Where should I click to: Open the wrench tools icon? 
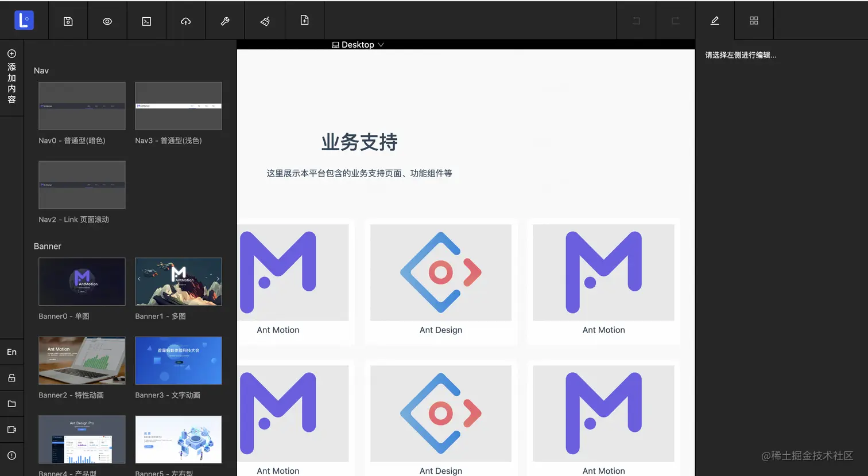click(x=225, y=21)
